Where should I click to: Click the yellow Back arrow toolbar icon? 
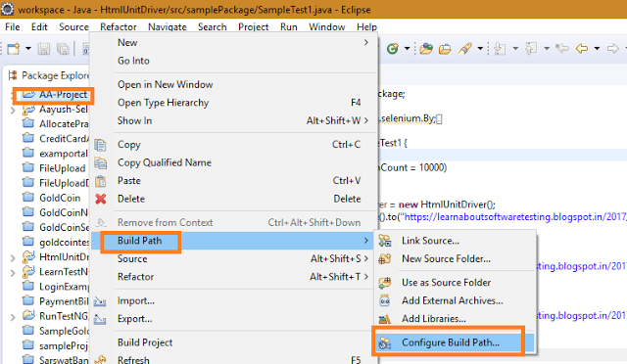click(x=582, y=49)
